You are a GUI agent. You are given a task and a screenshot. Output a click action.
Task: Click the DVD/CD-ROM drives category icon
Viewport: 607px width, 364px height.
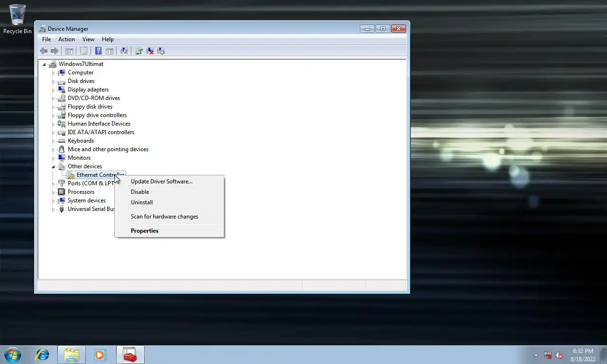61,98
